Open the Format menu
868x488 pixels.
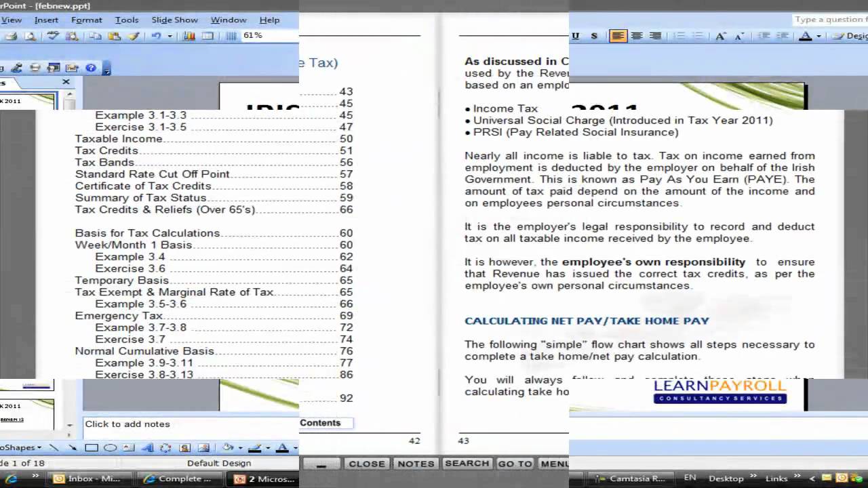(86, 20)
